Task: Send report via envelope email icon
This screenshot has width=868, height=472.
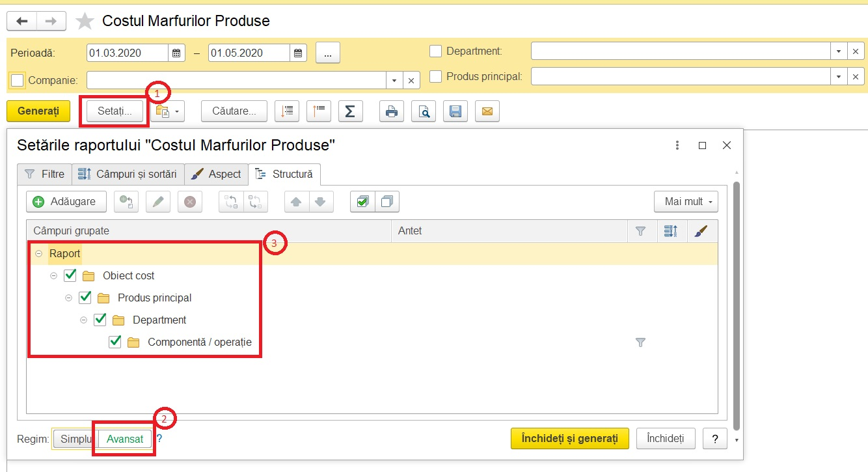Action: (487, 111)
